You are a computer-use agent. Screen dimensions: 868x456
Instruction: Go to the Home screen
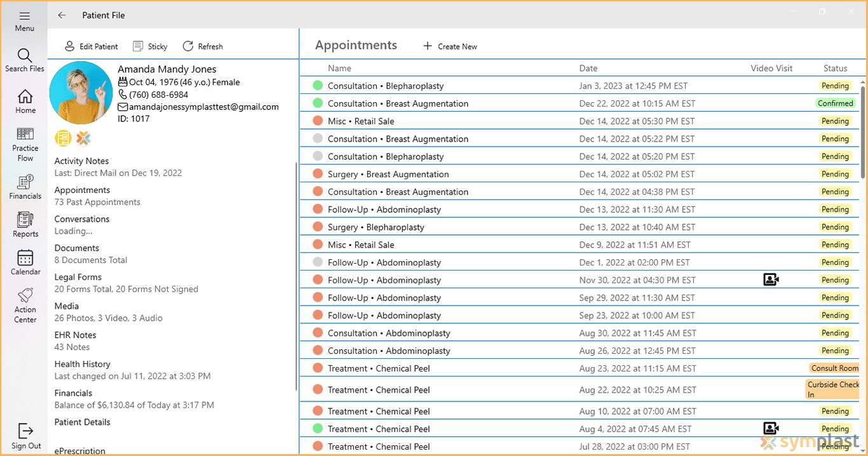(24, 100)
